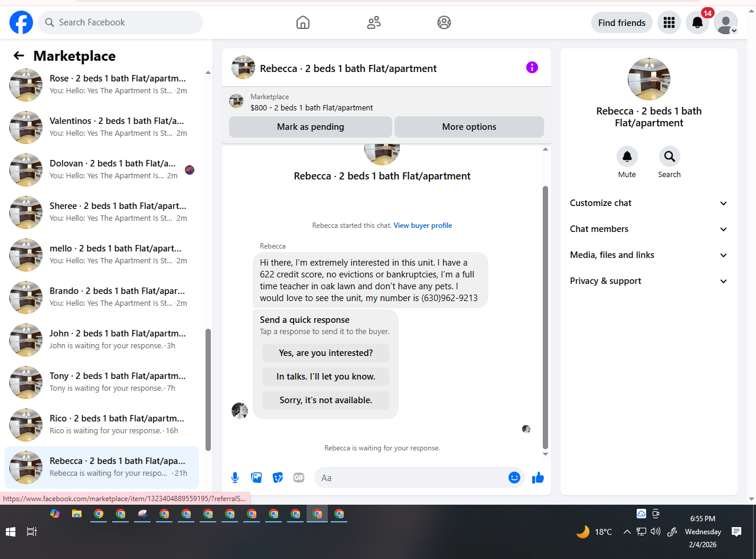The height and width of the screenshot is (559, 756).
Task: Click the Find friends button
Action: coord(622,22)
